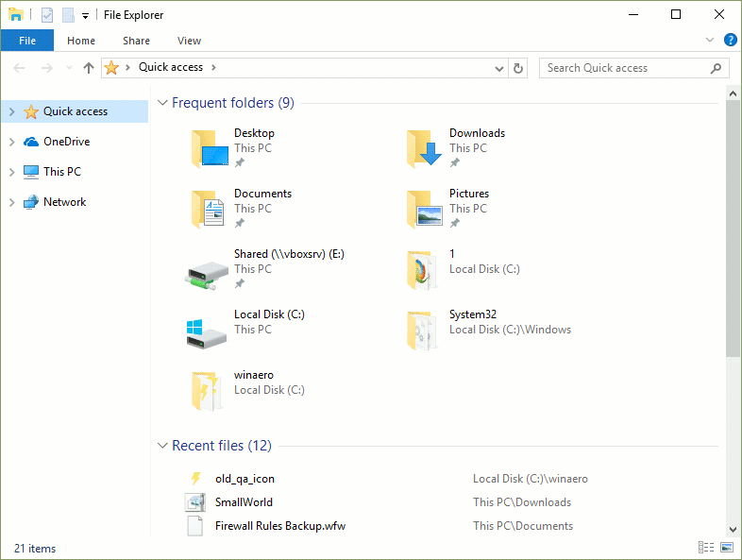Open the recent locations dropdown arrow

[x=69, y=68]
